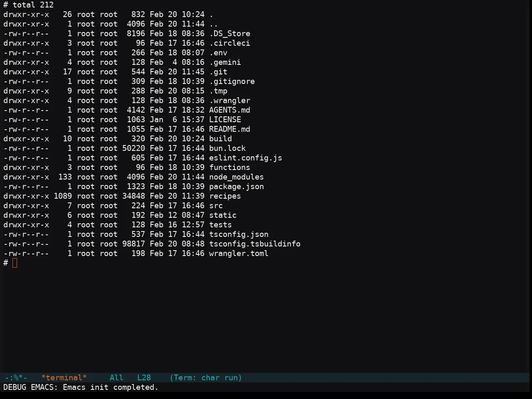
Task: Select the node_modules directory name
Action: click(236, 177)
